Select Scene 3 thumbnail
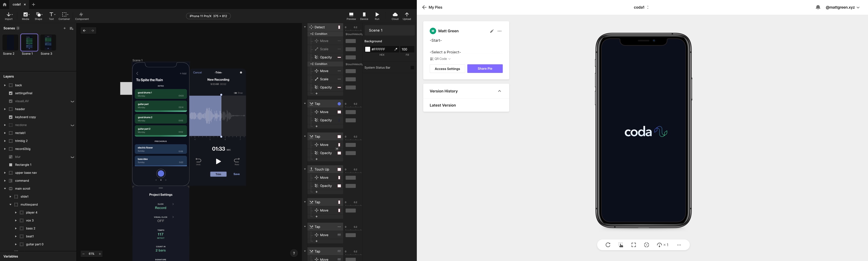This screenshot has height=261, width=868. [x=48, y=43]
